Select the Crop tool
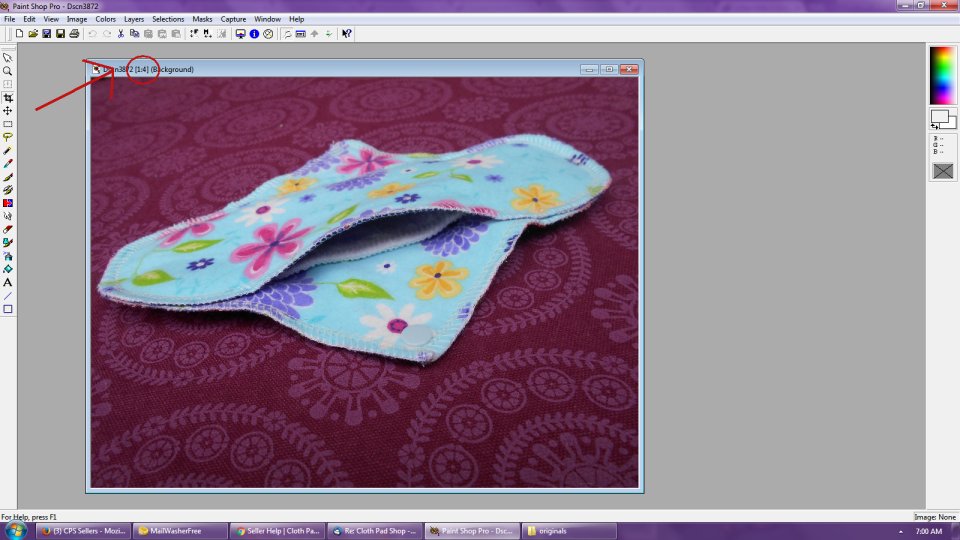The width and height of the screenshot is (960, 540). pos(8,98)
